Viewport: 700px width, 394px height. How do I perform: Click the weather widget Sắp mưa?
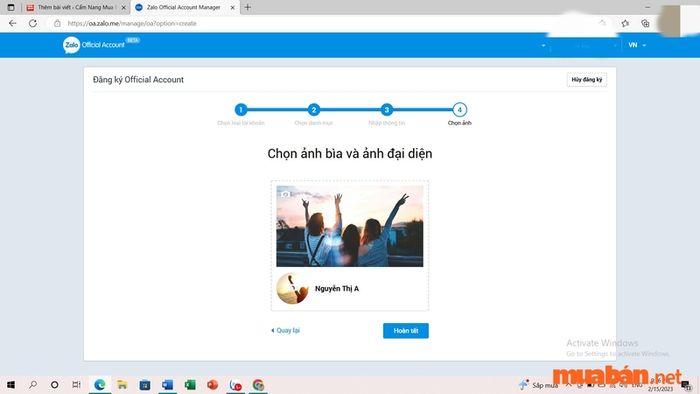tap(538, 385)
